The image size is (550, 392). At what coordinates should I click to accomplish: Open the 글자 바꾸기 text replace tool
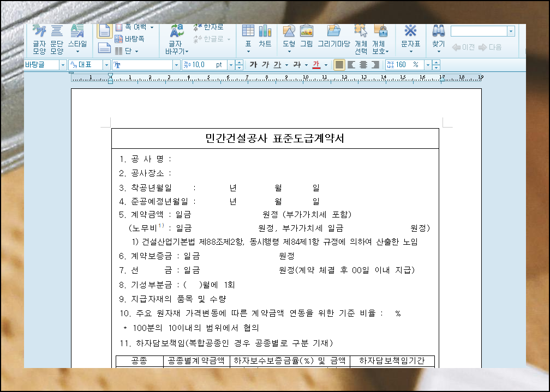click(177, 40)
